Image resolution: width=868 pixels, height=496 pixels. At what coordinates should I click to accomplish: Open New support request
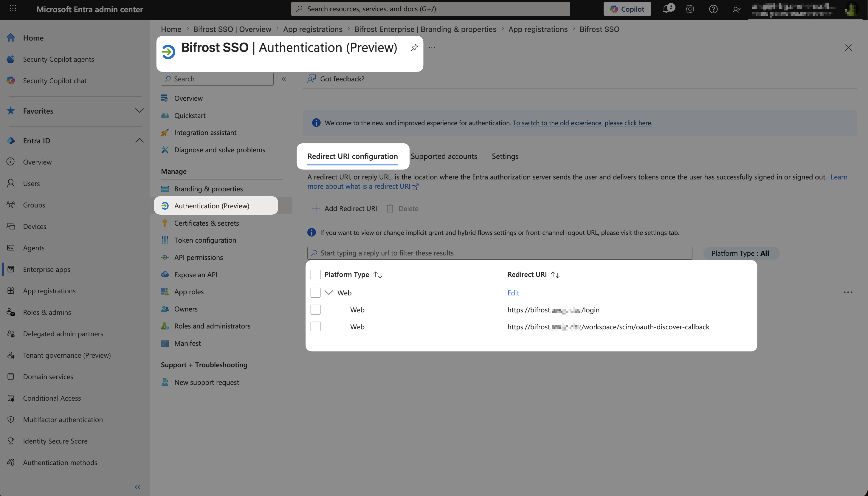point(207,382)
